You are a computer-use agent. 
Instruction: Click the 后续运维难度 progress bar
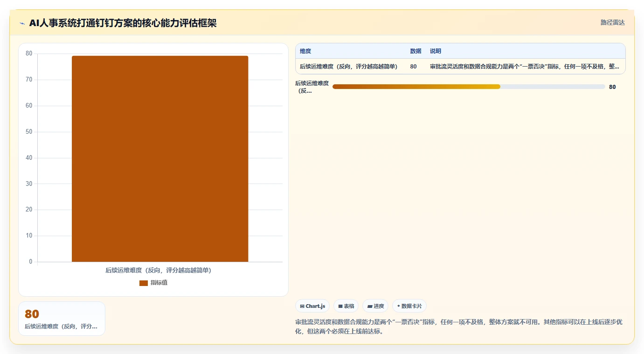tap(469, 87)
